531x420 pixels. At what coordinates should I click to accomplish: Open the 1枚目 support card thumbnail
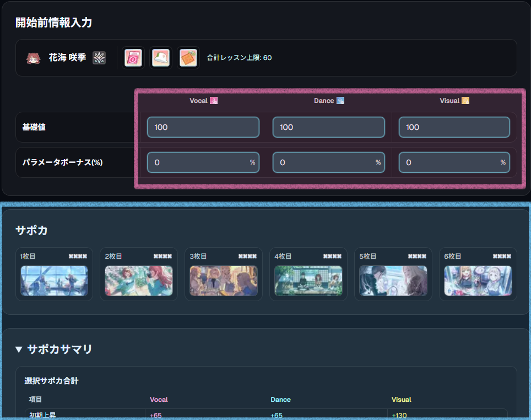(54, 281)
